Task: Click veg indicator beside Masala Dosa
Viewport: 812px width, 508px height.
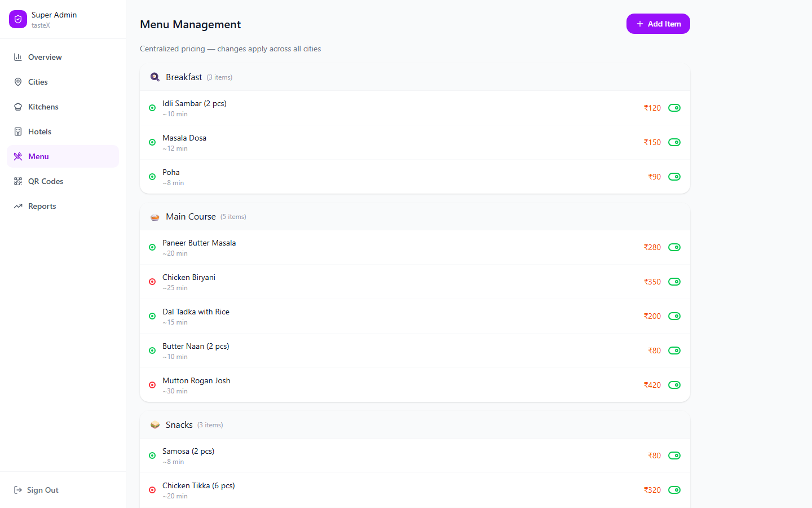Action: [152, 142]
